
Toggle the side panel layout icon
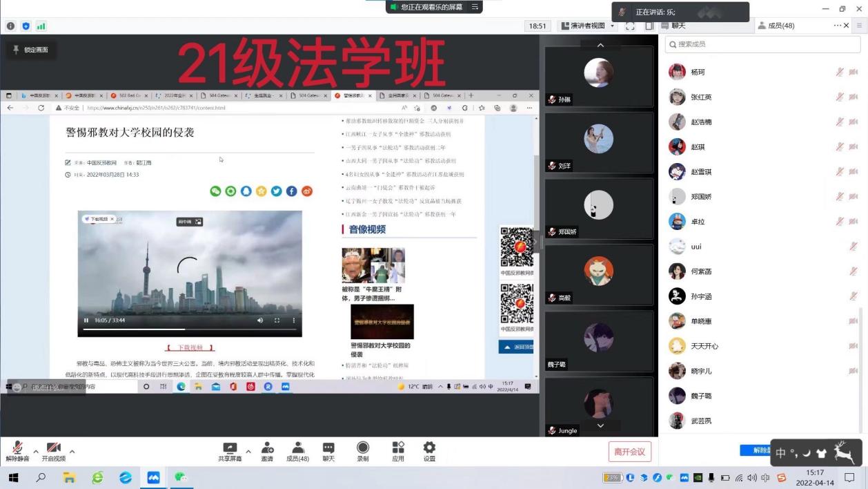coord(649,26)
